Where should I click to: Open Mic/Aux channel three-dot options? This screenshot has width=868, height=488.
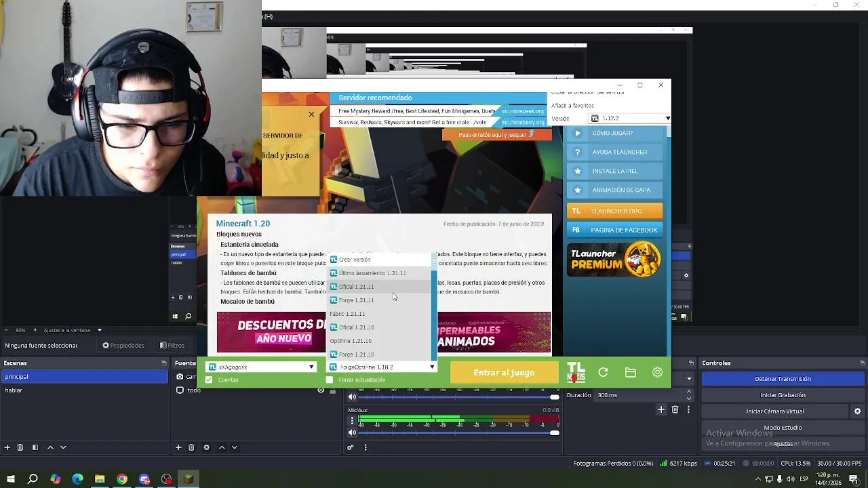[352, 421]
